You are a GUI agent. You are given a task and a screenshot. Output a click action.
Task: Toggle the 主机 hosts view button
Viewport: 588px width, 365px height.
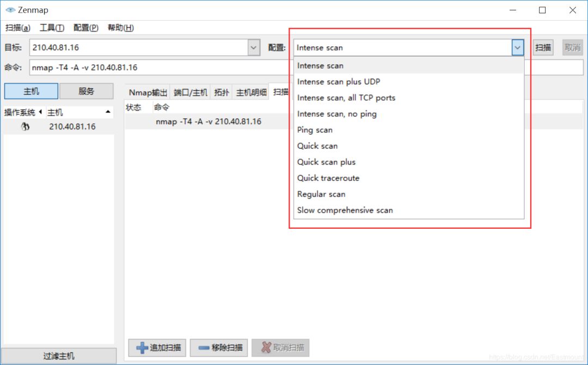pyautogui.click(x=31, y=90)
